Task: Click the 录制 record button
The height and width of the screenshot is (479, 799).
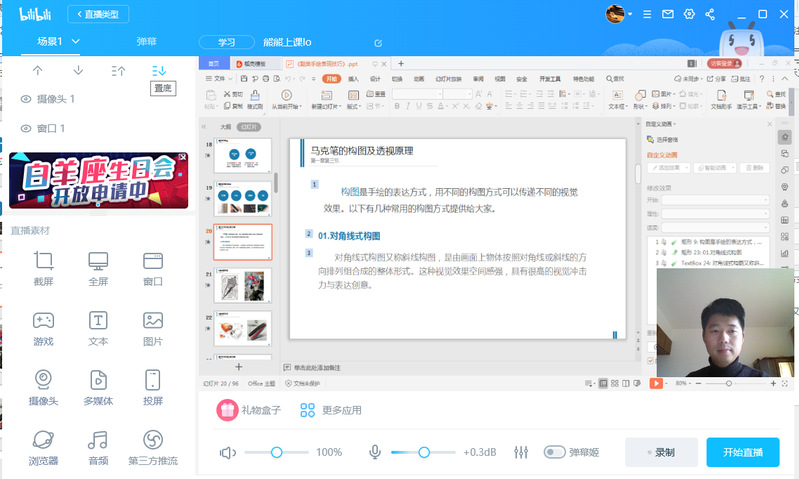Action: point(660,452)
